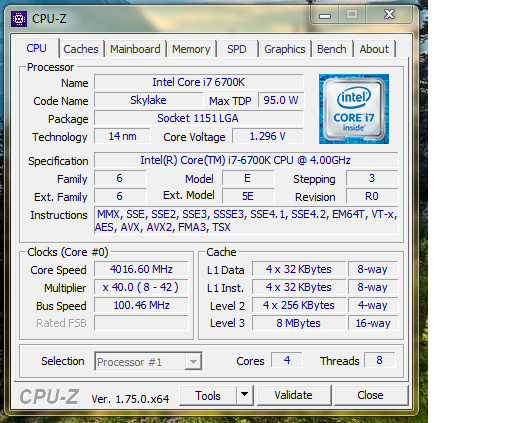Click the Intel Core i7 inside logo
This screenshot has height=423, width=531.
click(x=354, y=109)
